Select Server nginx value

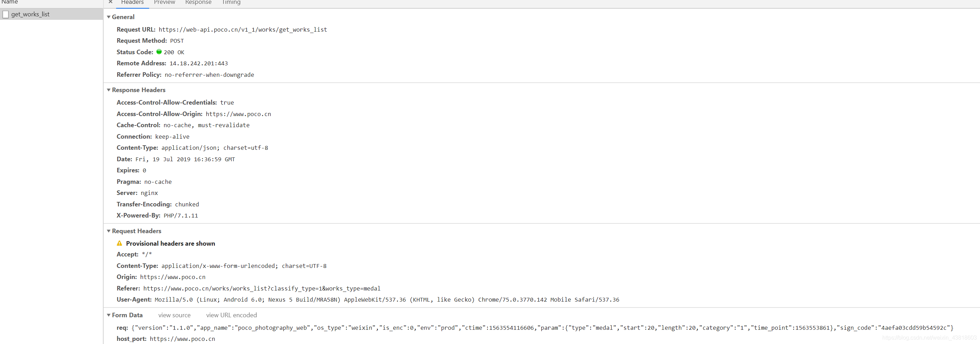[x=149, y=193]
